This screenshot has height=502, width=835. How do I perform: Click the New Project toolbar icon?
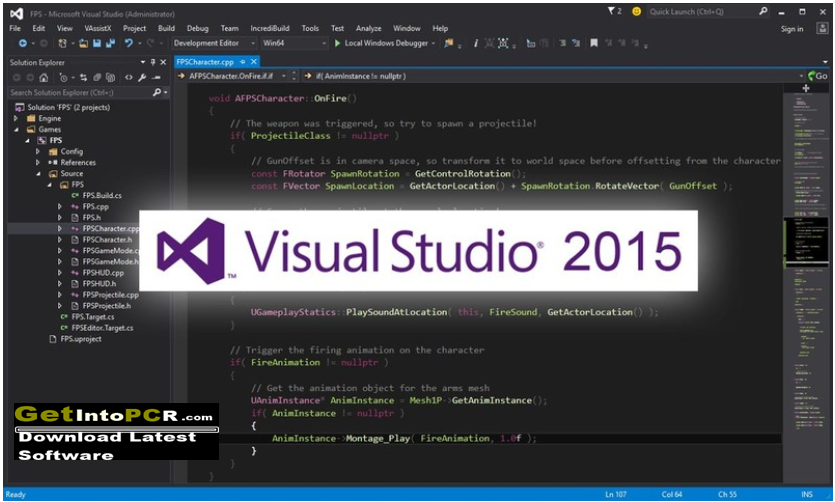coord(63,43)
